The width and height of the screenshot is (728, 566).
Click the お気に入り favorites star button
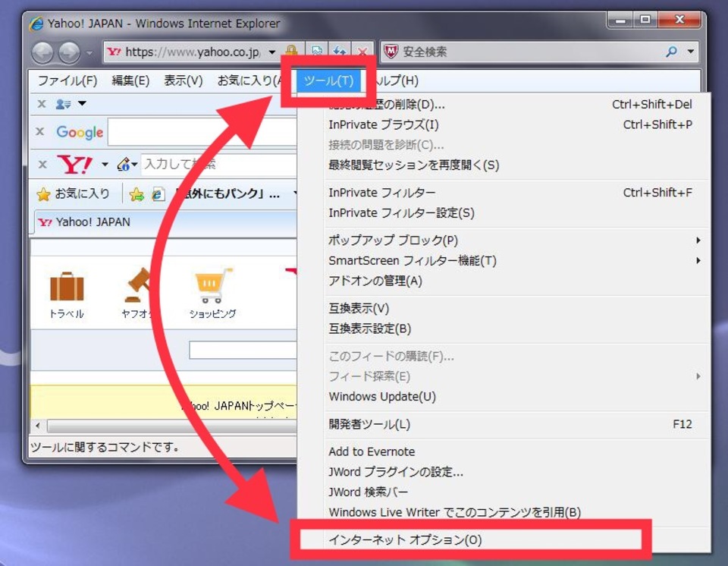coord(73,193)
